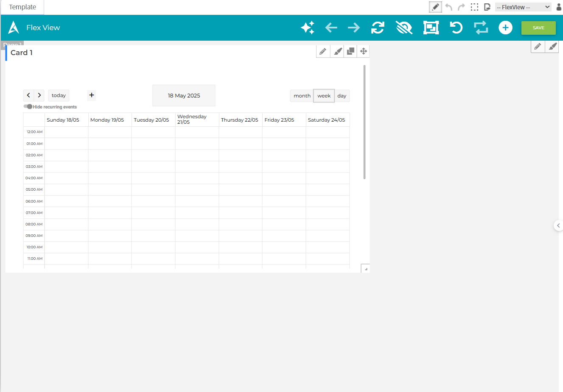Open Card 1 paintbrush style icon

[x=338, y=51]
